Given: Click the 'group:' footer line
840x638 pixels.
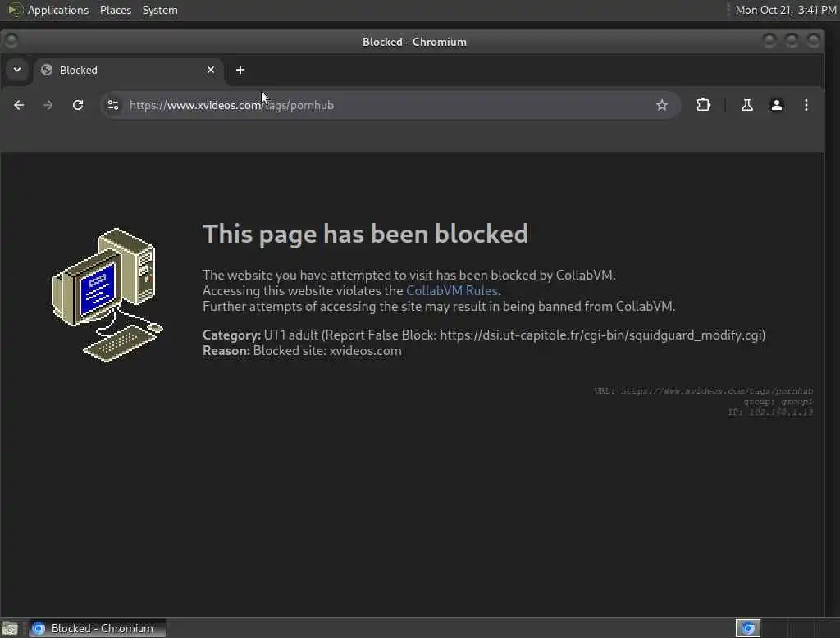Looking at the screenshot, I should point(778,402).
